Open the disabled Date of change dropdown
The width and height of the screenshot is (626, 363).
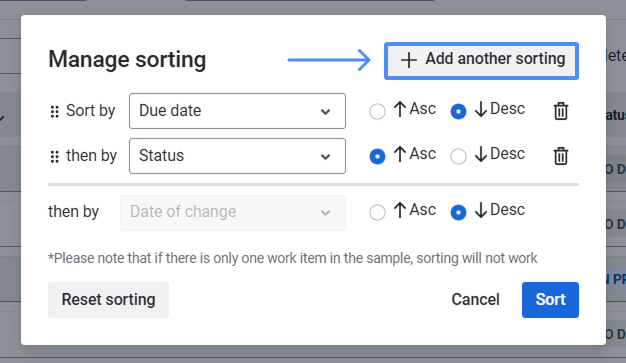click(x=233, y=213)
